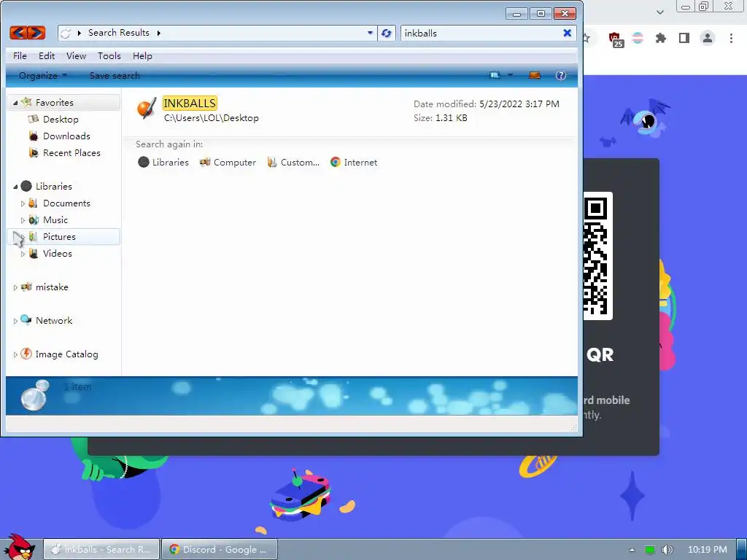Select Libraries in the navigation pane
The height and width of the screenshot is (560, 747).
[x=53, y=186]
